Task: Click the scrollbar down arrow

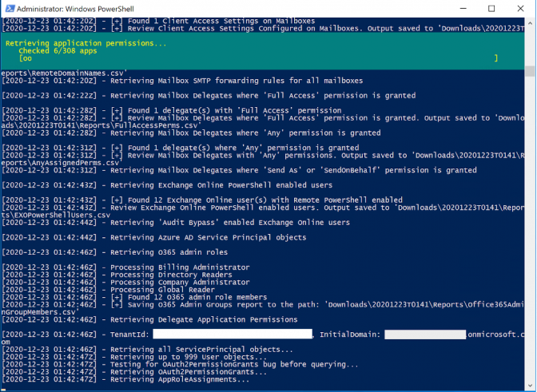Action: (x=531, y=386)
